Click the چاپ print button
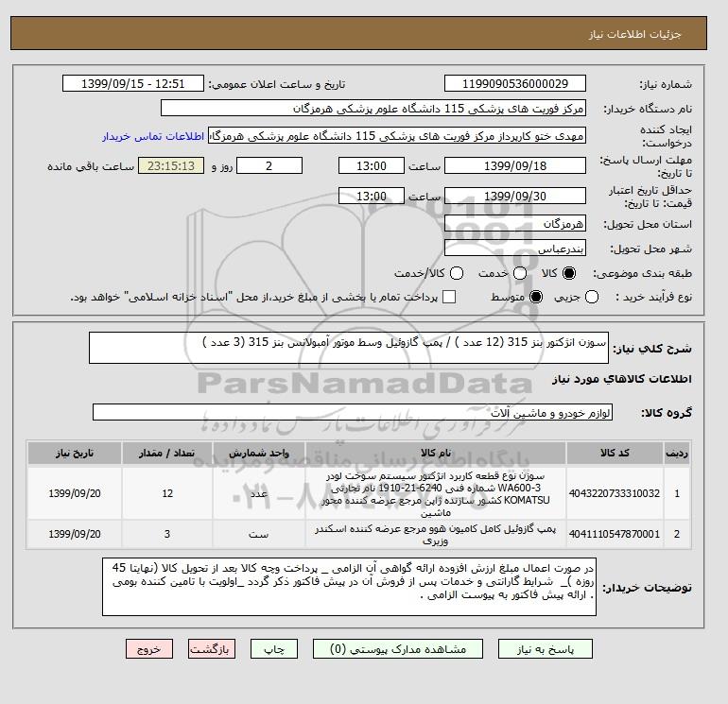 click(274, 649)
